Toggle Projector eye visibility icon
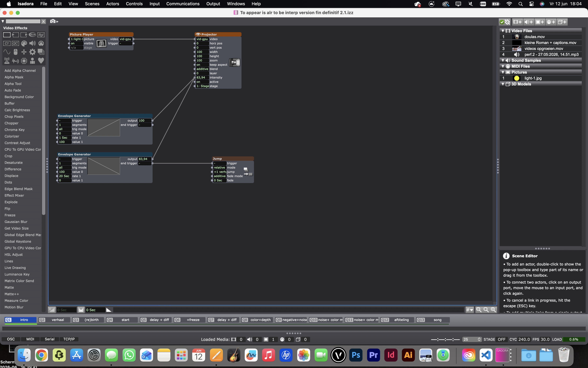 tap(198, 34)
